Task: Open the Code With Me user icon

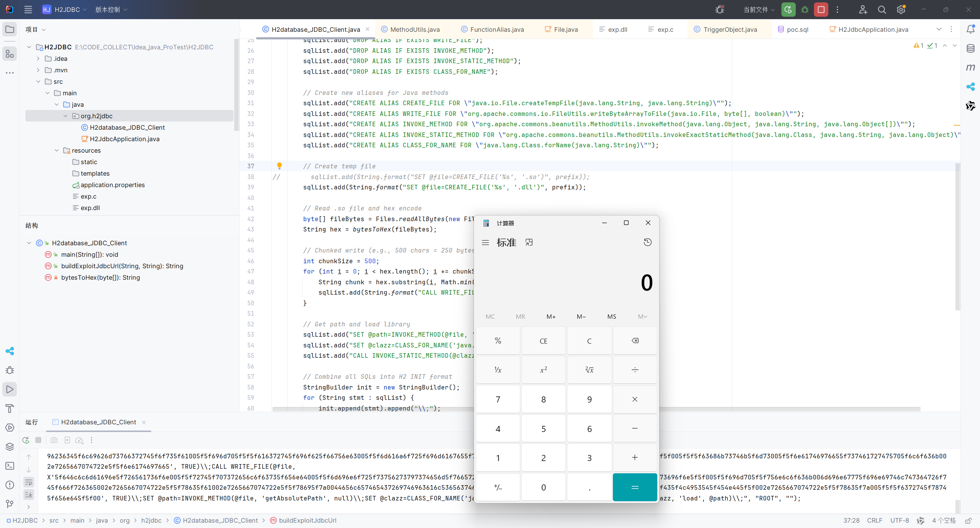Action: (x=863, y=10)
